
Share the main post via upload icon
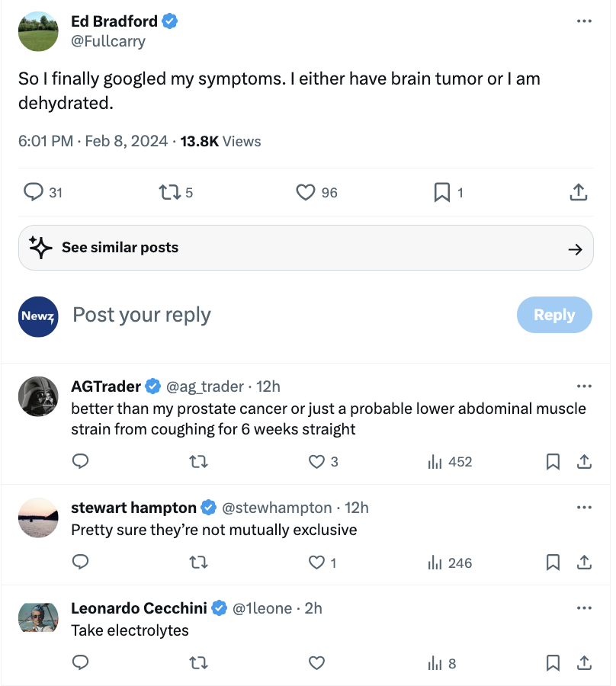point(579,192)
